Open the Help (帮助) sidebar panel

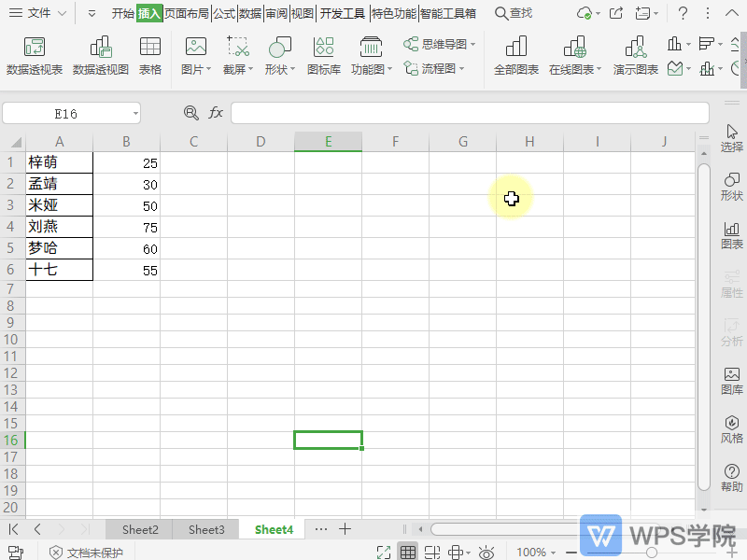[x=732, y=479]
